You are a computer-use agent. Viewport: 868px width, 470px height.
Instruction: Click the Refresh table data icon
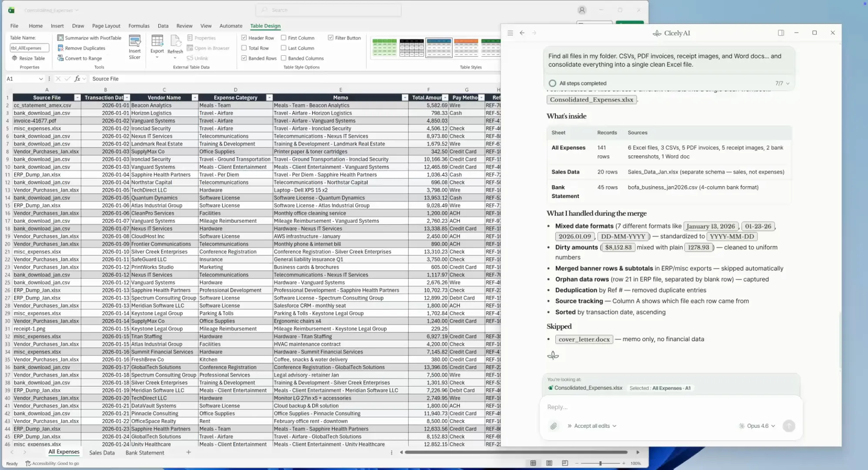175,42
